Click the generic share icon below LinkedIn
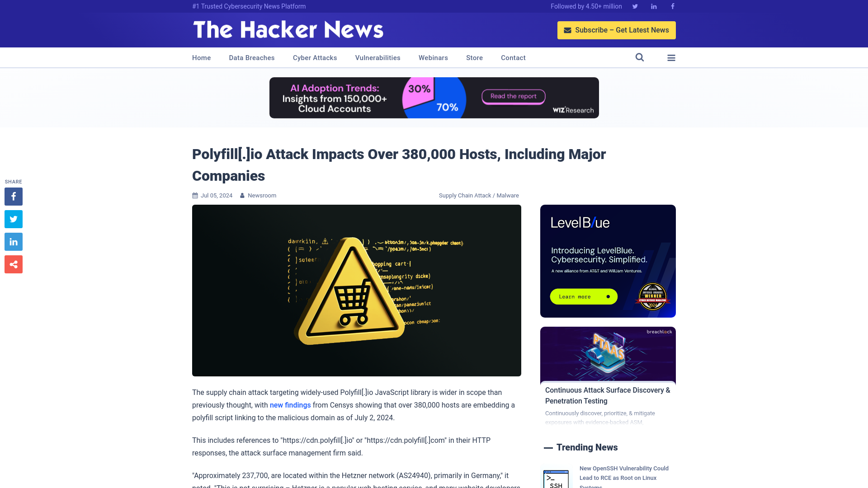The height and width of the screenshot is (488, 868). point(13,264)
